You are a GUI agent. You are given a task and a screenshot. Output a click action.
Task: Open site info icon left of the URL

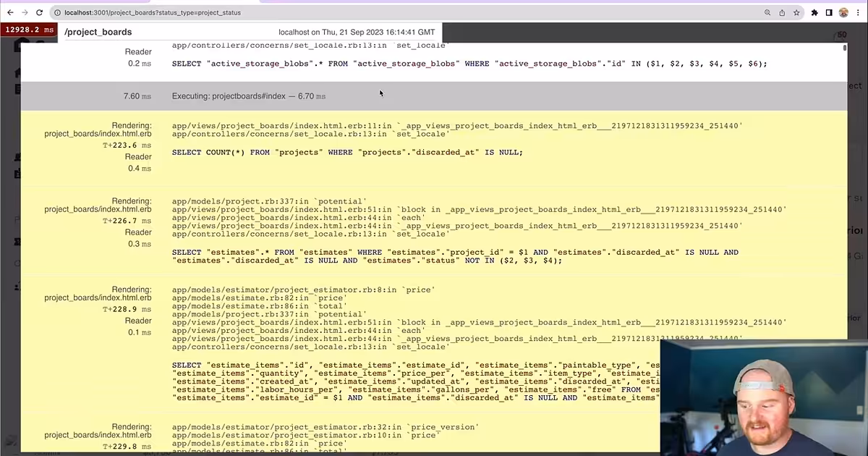pos(57,12)
